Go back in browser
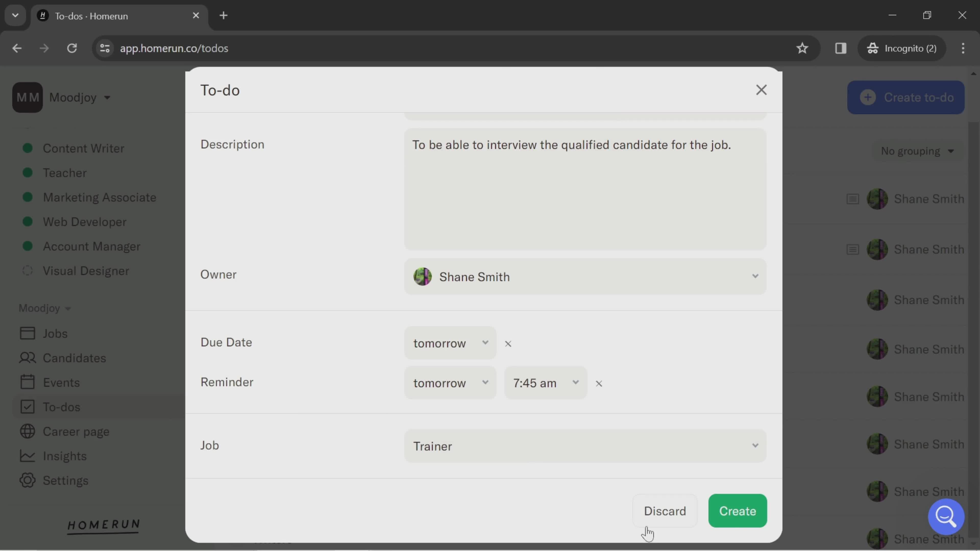 [x=17, y=48]
